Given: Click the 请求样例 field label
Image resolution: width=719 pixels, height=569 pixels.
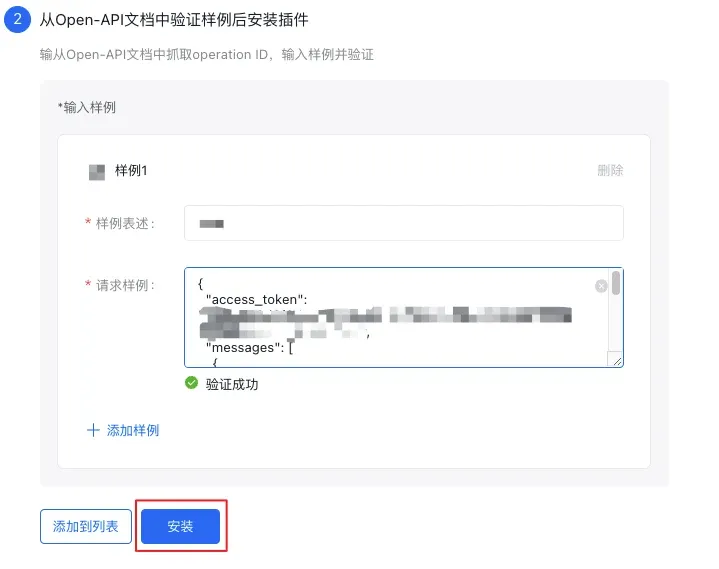Looking at the screenshot, I should point(124,285).
